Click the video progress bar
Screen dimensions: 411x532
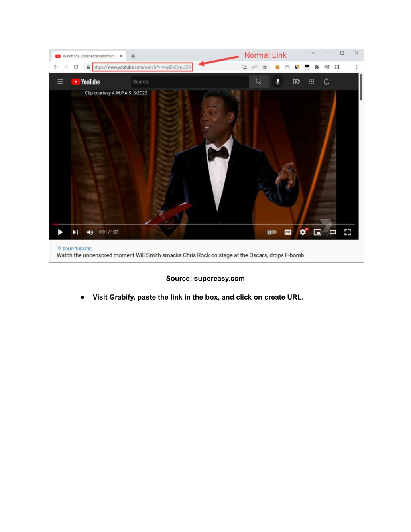point(204,224)
